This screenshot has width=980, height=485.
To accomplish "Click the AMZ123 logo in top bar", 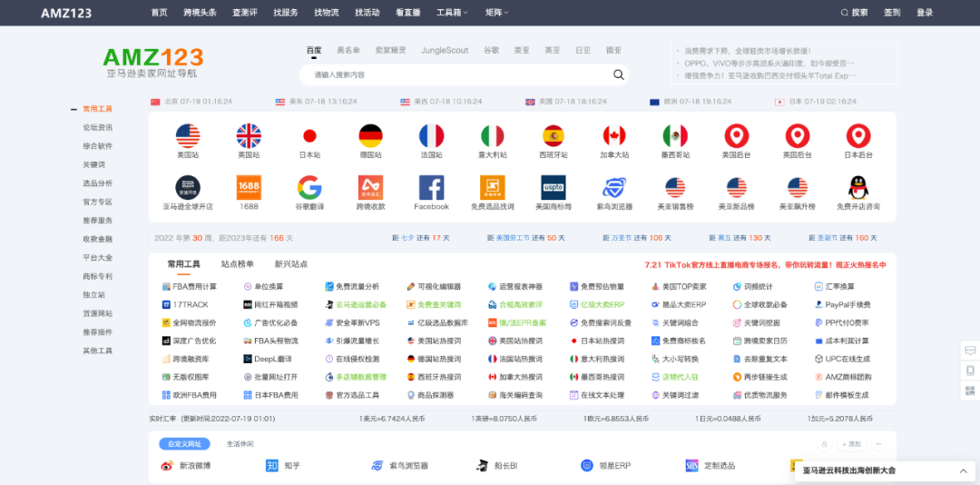I will pos(66,13).
